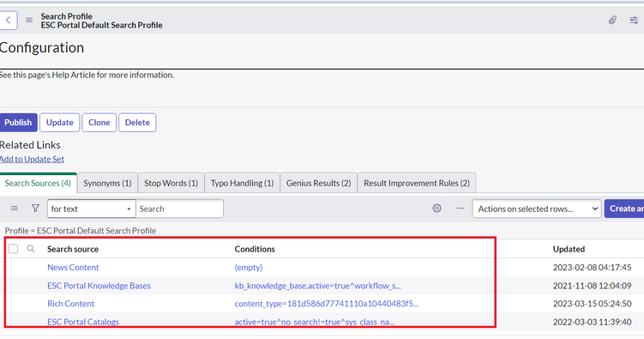This screenshot has height=339, width=644.
Task: Click the 2023-03-15 05:24:50 updated value
Action: coord(592,304)
